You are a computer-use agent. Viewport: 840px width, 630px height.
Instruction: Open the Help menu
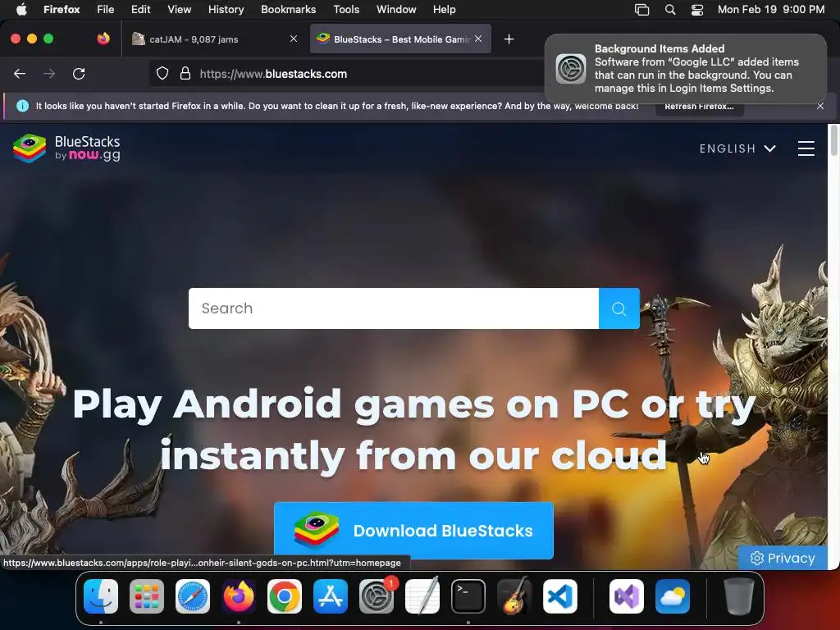point(444,10)
